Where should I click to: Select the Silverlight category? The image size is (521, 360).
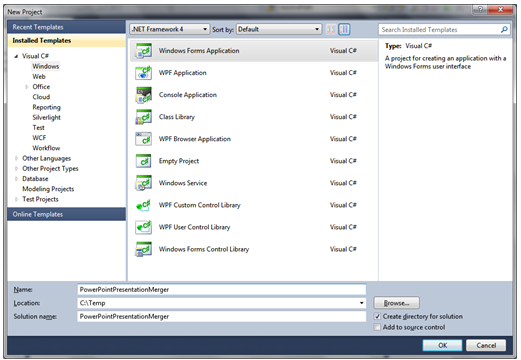pos(47,117)
